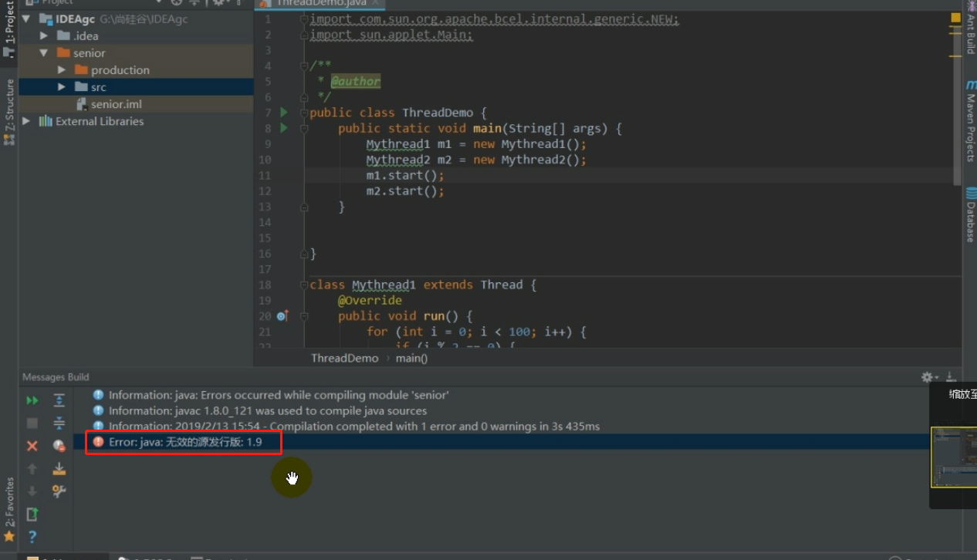This screenshot has height=560, width=977.
Task: Click the yellow inspection indicator top-right of editor
Action: click(955, 19)
